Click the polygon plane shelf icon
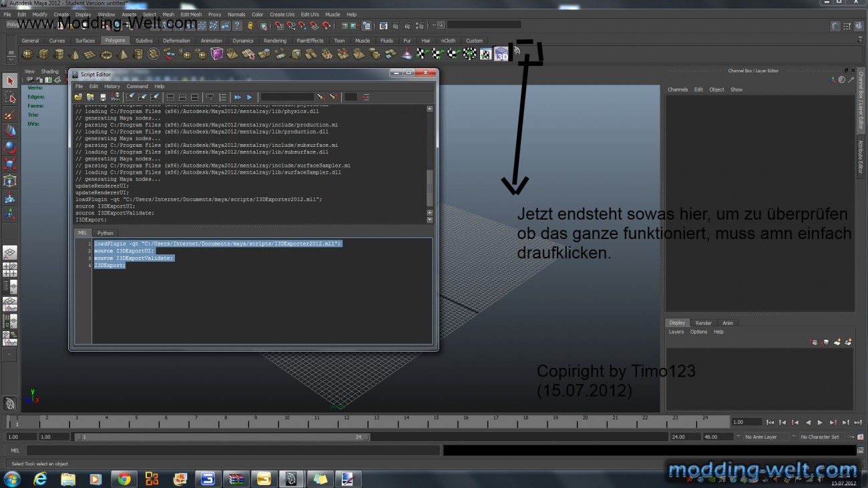This screenshot has width=868, height=488. point(91,54)
